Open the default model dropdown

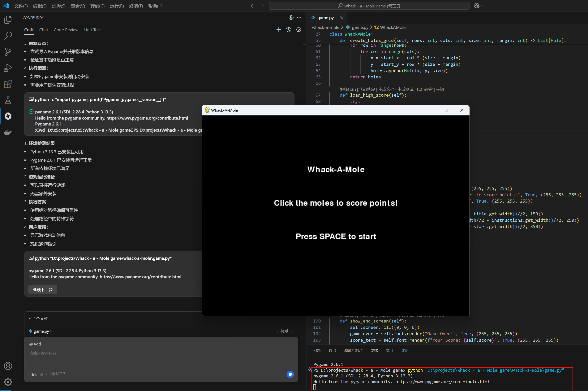pyautogui.click(x=39, y=374)
